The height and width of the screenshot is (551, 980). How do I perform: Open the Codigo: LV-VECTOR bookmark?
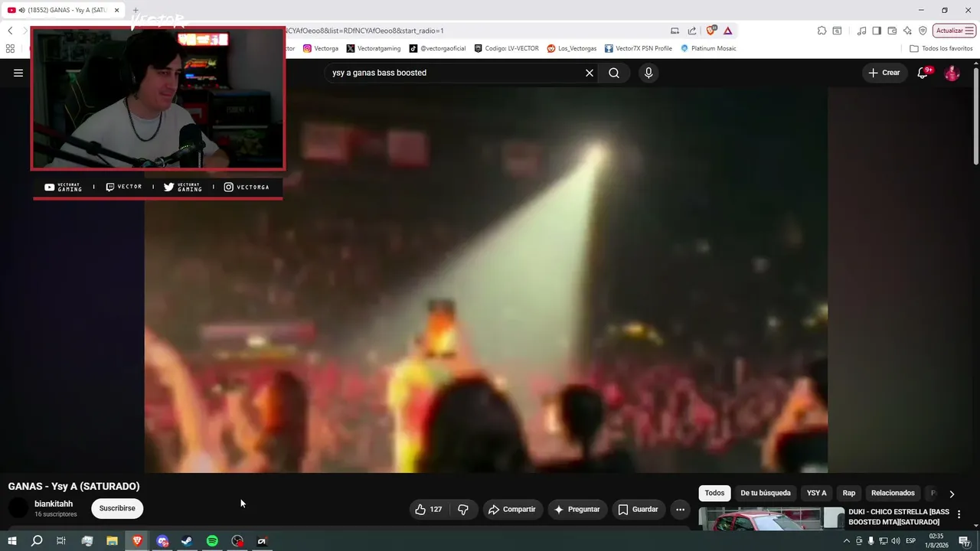tap(507, 48)
